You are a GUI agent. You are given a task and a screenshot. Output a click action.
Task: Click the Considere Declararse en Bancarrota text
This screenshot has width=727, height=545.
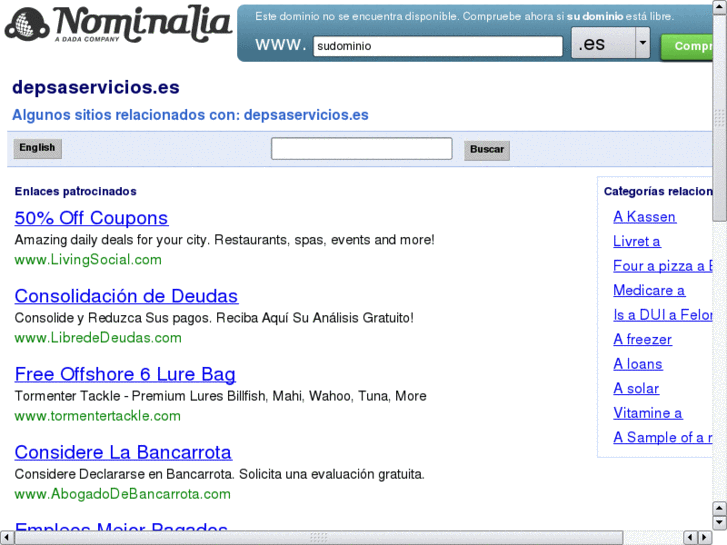[x=219, y=474]
